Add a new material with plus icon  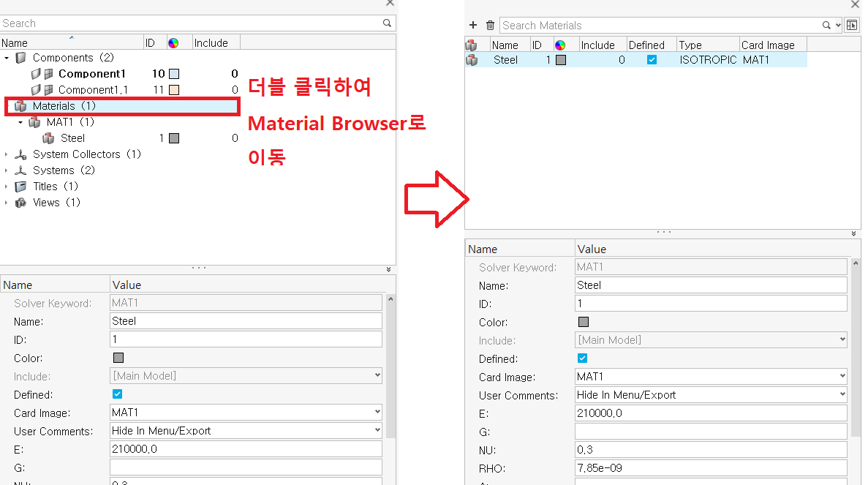[472, 25]
